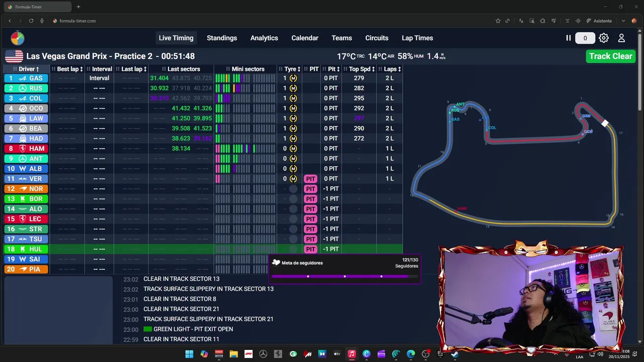
Task: Select driver HUL highlighted row badge
Action: pos(26,249)
